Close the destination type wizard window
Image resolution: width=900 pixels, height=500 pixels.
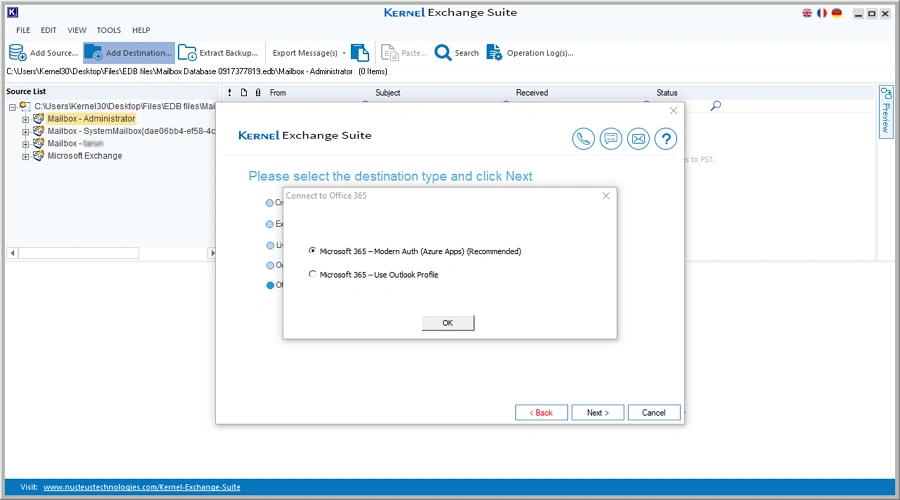point(673,111)
